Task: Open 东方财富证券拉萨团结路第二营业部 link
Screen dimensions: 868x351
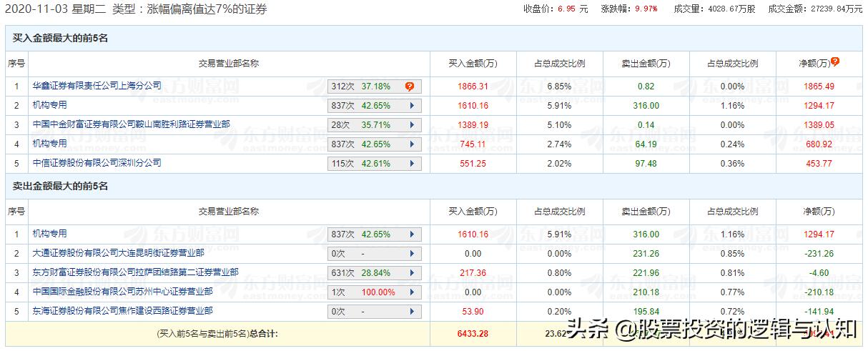Action: point(135,272)
